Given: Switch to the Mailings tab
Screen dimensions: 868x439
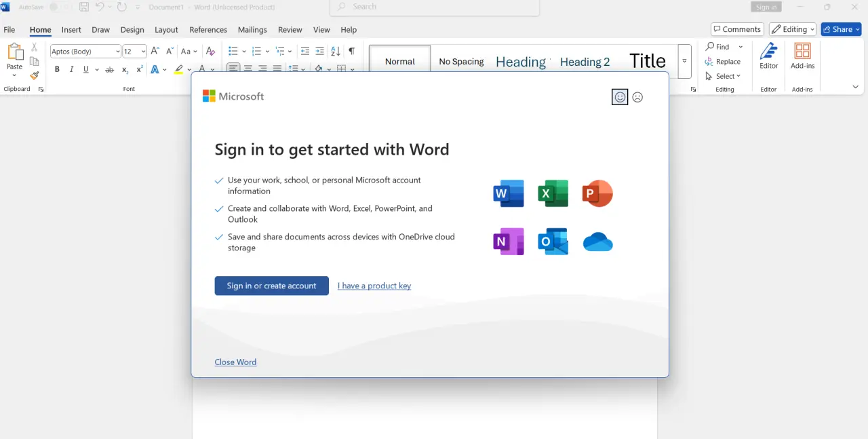Looking at the screenshot, I should [252, 30].
